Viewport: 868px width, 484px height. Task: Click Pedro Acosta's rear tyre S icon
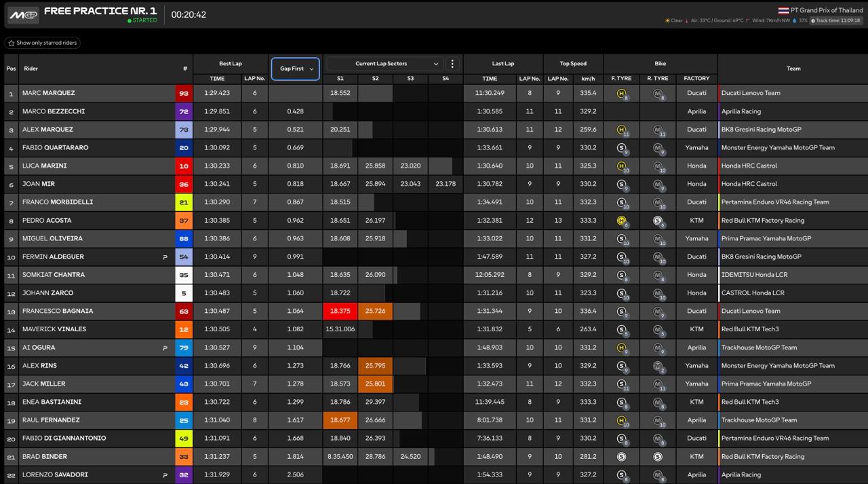pyautogui.click(x=657, y=221)
